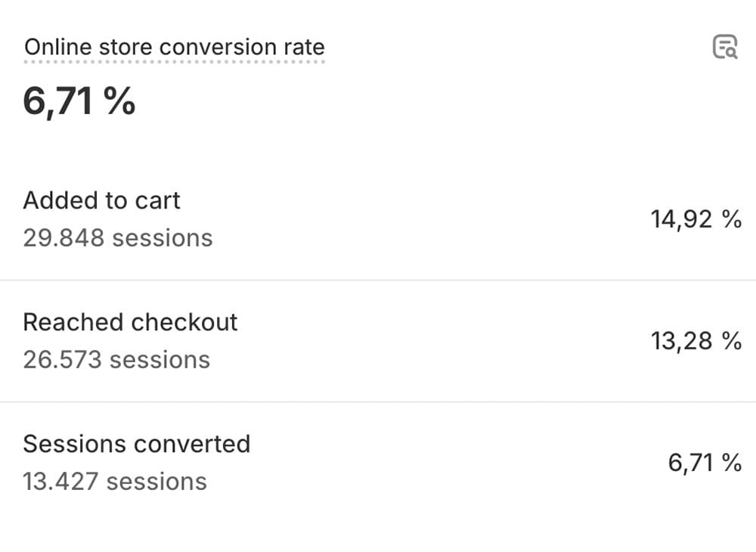Image resolution: width=756 pixels, height=552 pixels.
Task: Select the Added to cart row label
Action: click(x=101, y=200)
